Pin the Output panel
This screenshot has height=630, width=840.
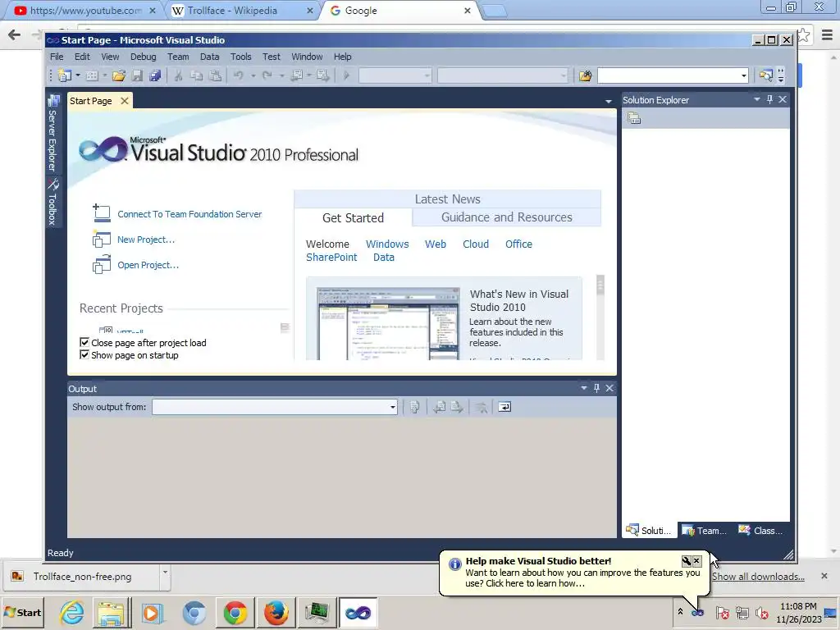coord(597,388)
